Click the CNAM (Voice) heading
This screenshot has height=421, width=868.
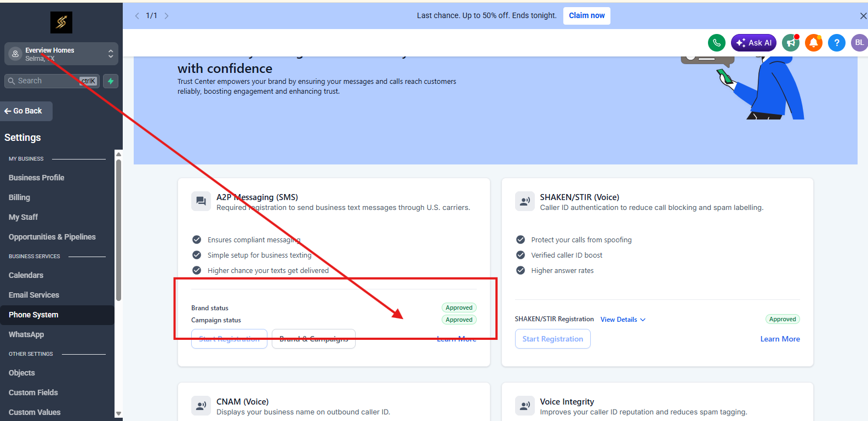242,402
